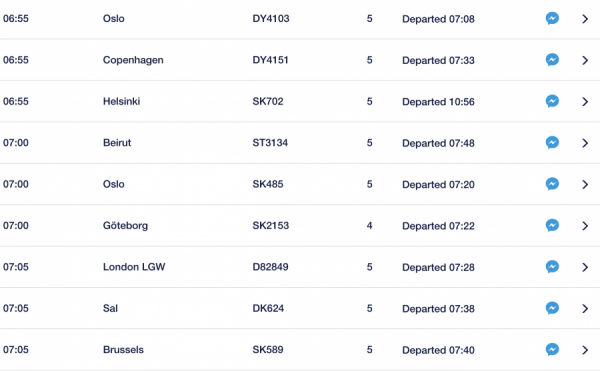Click Messenger icon for Sal flight DK624
The width and height of the screenshot is (600, 371).
[552, 308]
